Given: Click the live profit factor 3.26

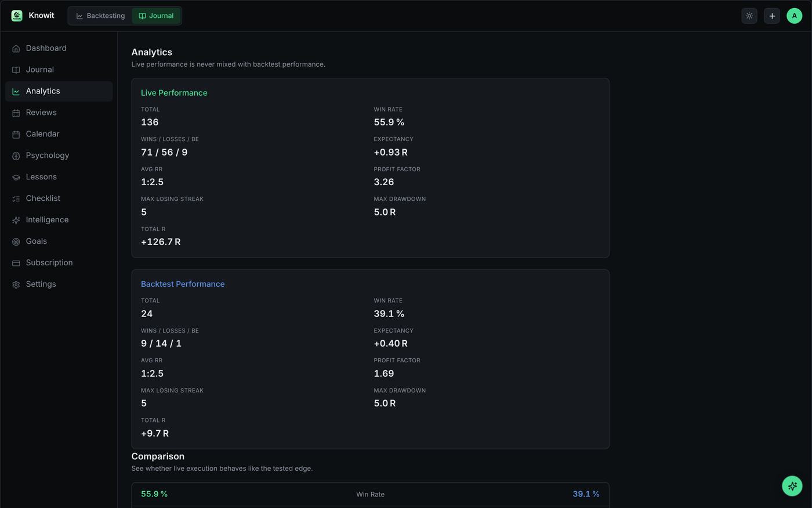Looking at the screenshot, I should tap(384, 182).
